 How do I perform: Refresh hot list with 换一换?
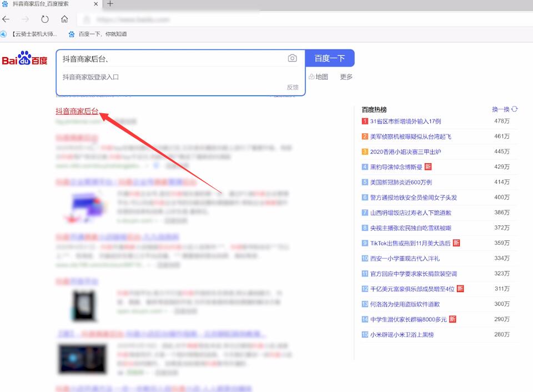click(505, 109)
